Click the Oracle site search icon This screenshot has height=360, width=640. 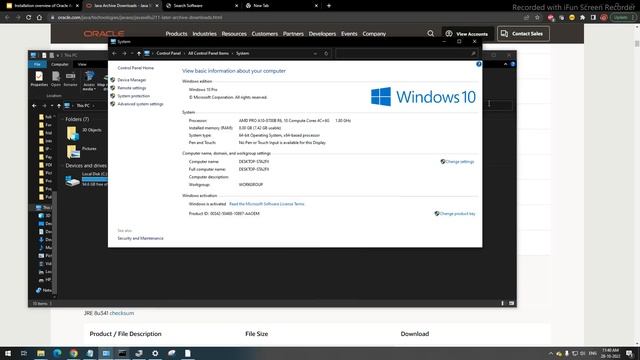[x=431, y=33]
